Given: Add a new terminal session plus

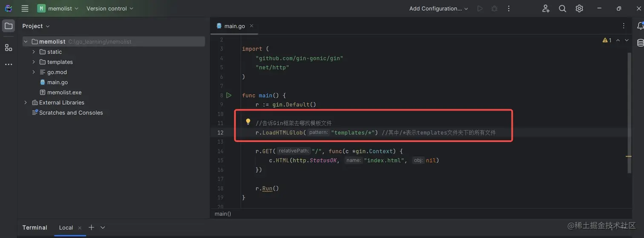Looking at the screenshot, I should click(91, 227).
